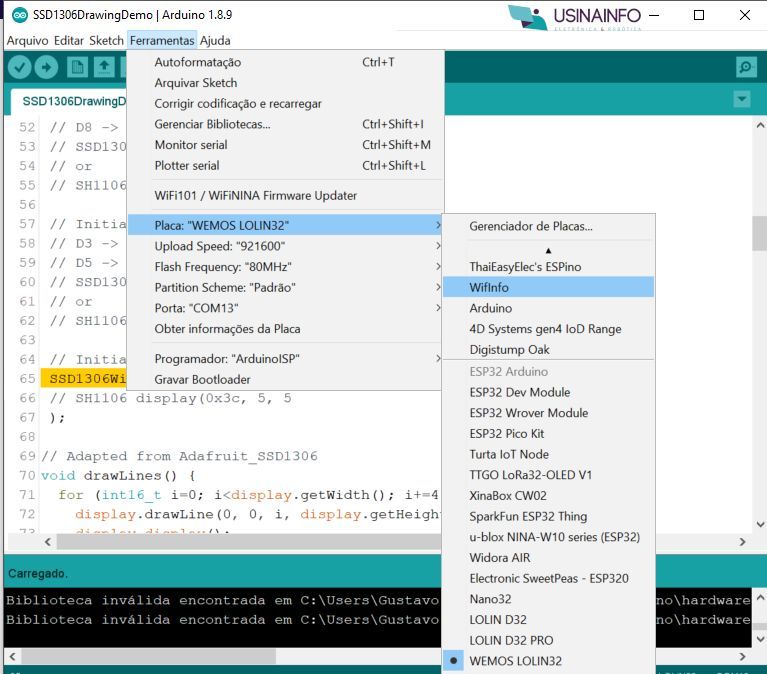This screenshot has height=674, width=767.
Task: Expand the Upload Speed "921600" submenu
Action: [285, 246]
